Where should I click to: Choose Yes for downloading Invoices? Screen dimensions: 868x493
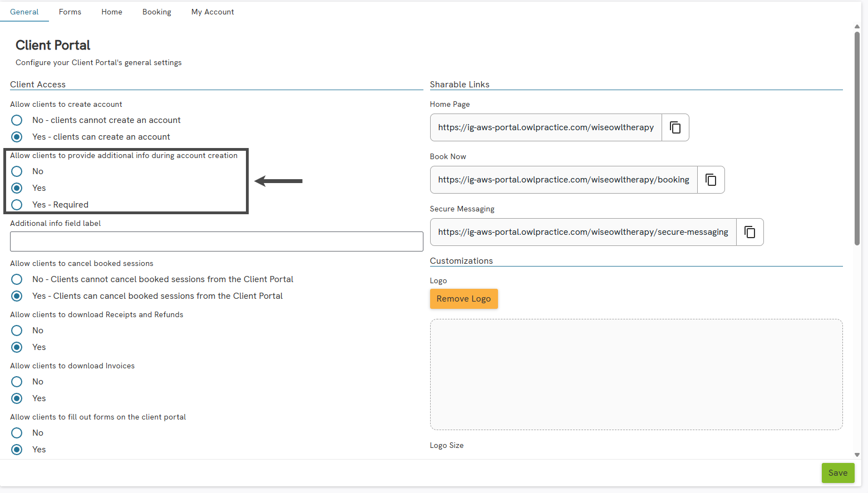[x=17, y=398]
